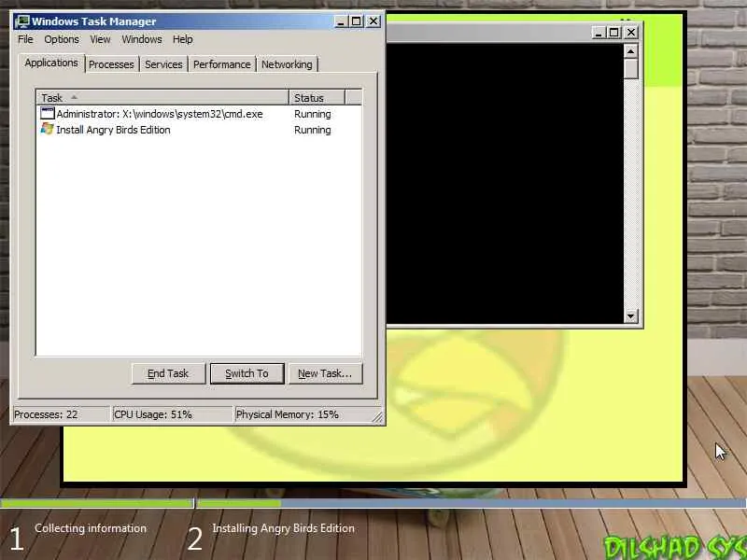The image size is (747, 560).
Task: Open the View menu
Action: pyautogui.click(x=100, y=39)
